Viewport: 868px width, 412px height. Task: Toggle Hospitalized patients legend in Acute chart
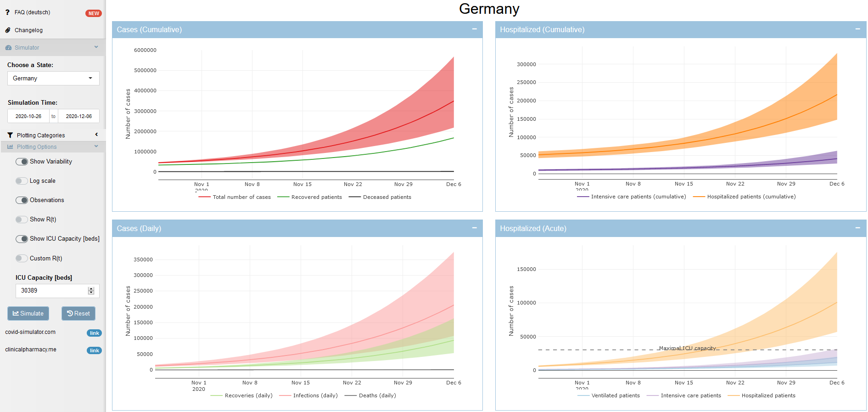[x=762, y=395]
